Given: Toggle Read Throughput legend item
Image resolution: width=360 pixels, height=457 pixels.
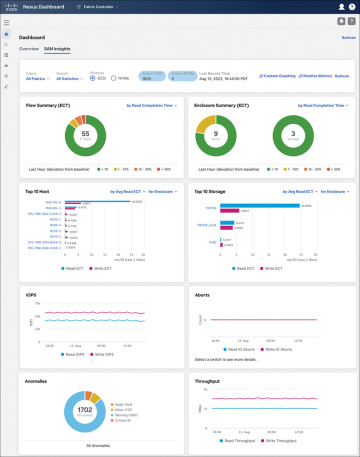Looking at the screenshot, I should click(x=237, y=441).
